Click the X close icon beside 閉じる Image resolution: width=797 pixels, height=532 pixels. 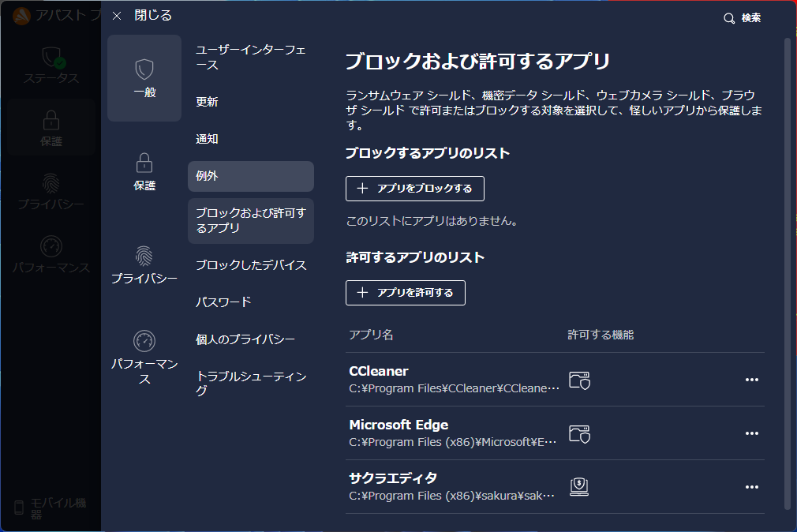coord(117,16)
